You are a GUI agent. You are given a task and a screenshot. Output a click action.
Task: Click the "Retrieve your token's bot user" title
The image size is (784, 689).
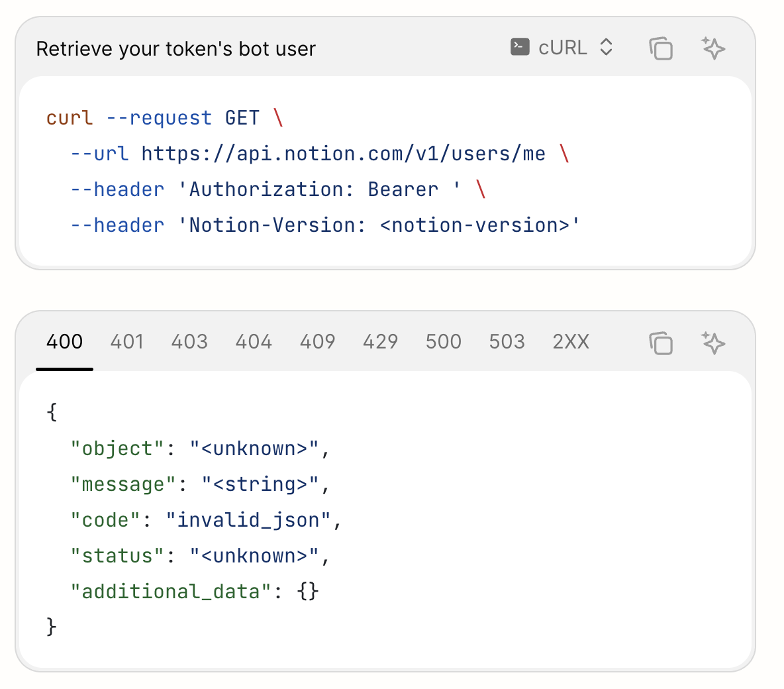175,49
